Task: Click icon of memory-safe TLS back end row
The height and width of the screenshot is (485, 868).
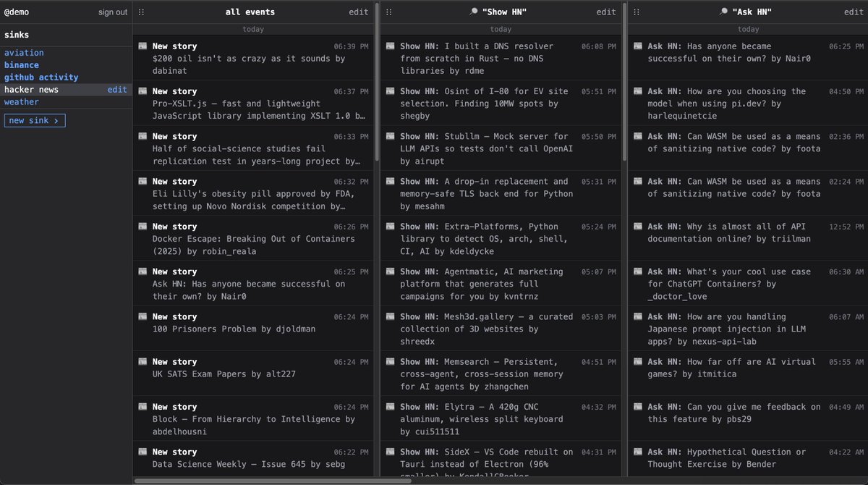Action: coord(391,182)
